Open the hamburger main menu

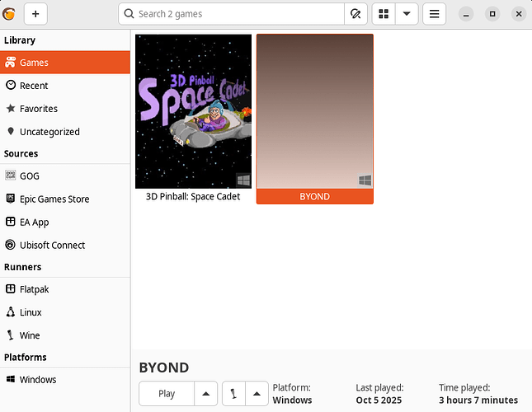tap(434, 14)
